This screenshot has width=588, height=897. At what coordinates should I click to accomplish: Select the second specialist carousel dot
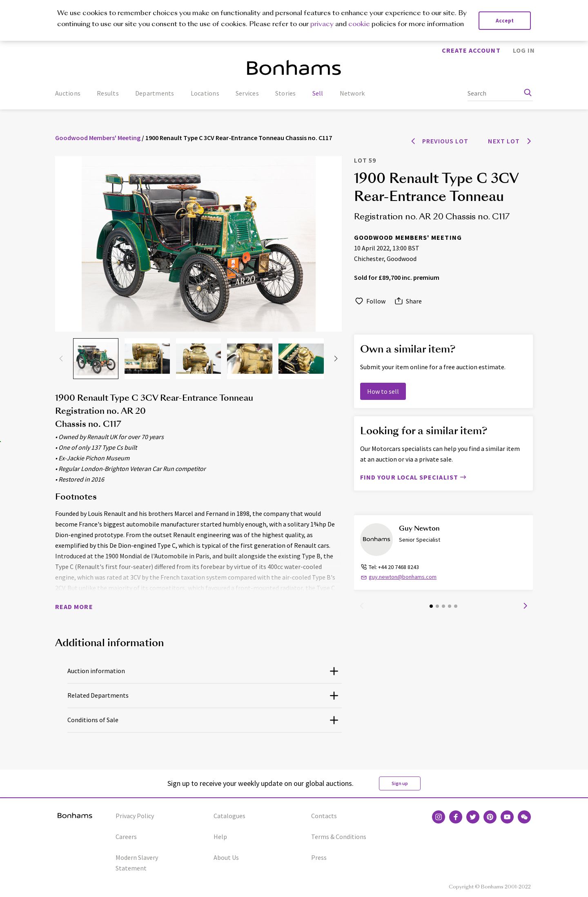[x=437, y=606]
